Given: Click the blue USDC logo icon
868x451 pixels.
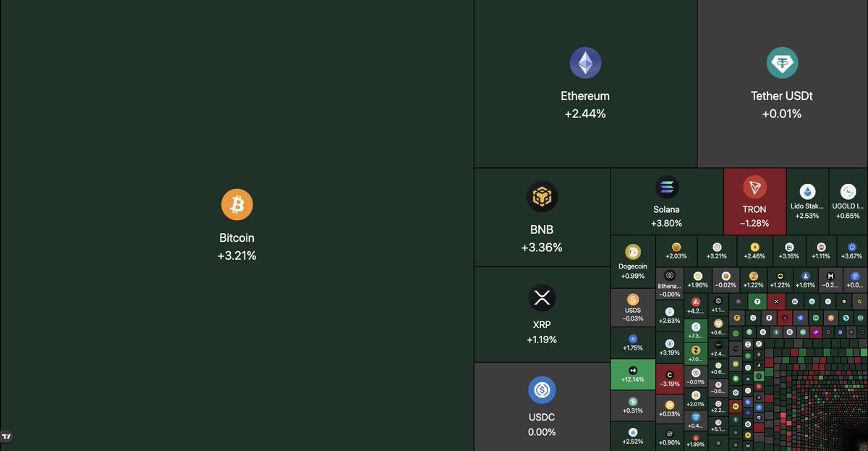Looking at the screenshot, I should click(542, 391).
